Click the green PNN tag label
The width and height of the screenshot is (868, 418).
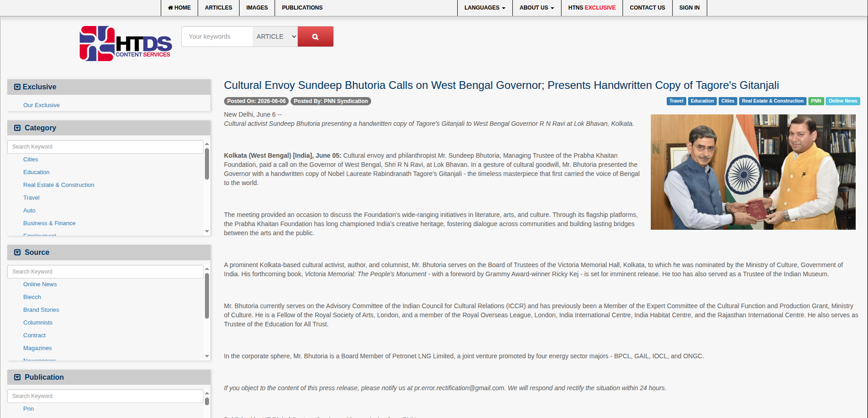(x=816, y=101)
